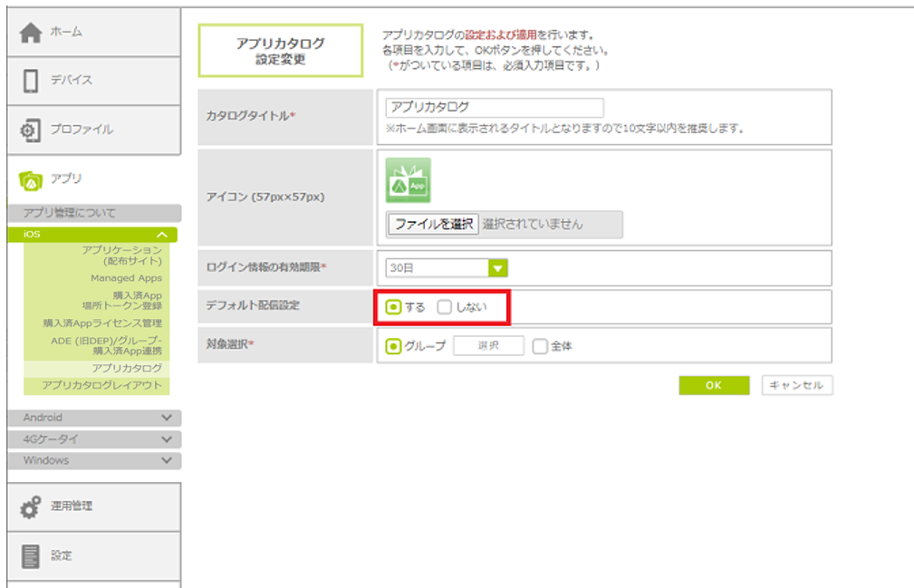This screenshot has width=914, height=588.
Task: Click the green app catalog icon thumbnail
Action: point(409,180)
